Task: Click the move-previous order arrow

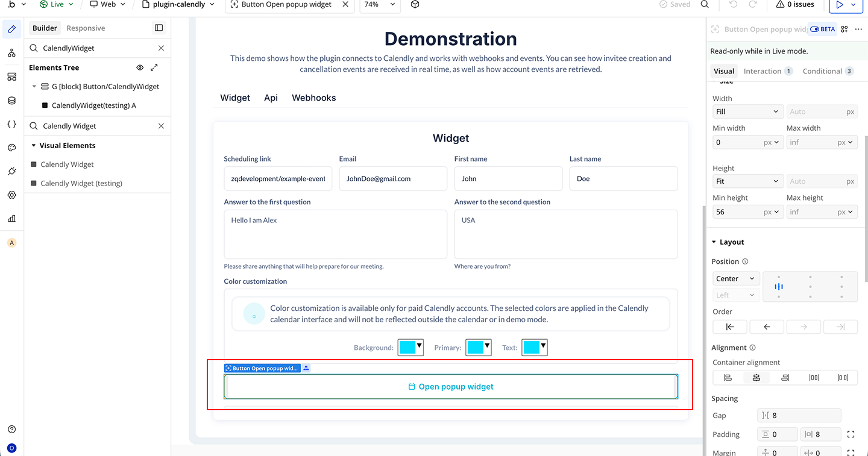Action: coord(767,326)
